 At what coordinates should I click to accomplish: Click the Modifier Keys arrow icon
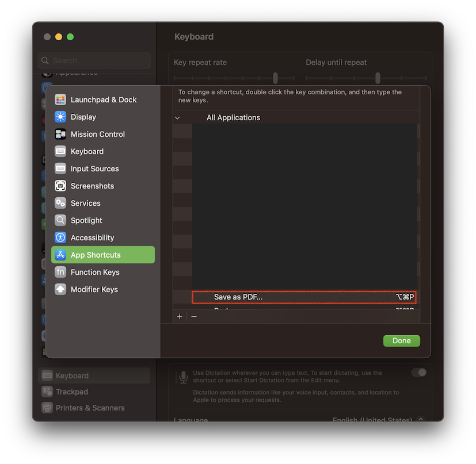(60, 290)
